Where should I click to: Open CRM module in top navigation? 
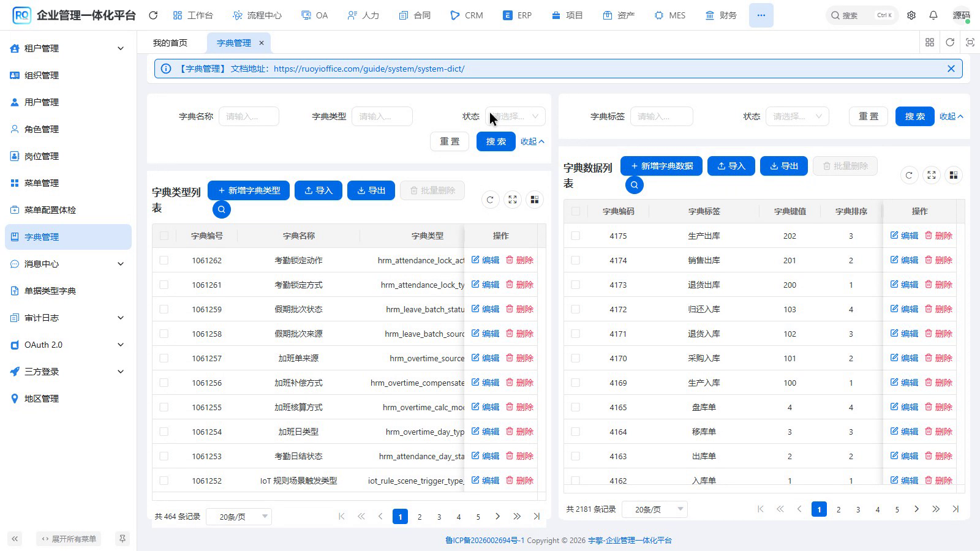(467, 15)
